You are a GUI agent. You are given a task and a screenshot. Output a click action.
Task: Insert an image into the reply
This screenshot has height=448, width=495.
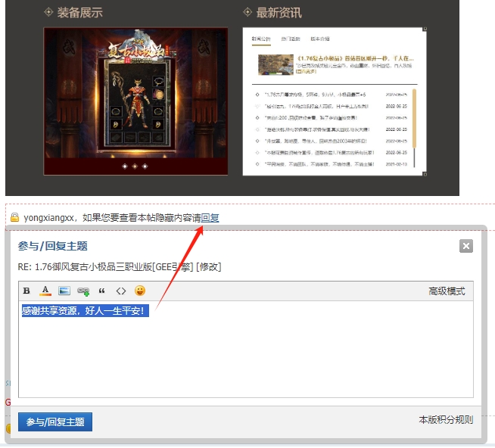(64, 291)
